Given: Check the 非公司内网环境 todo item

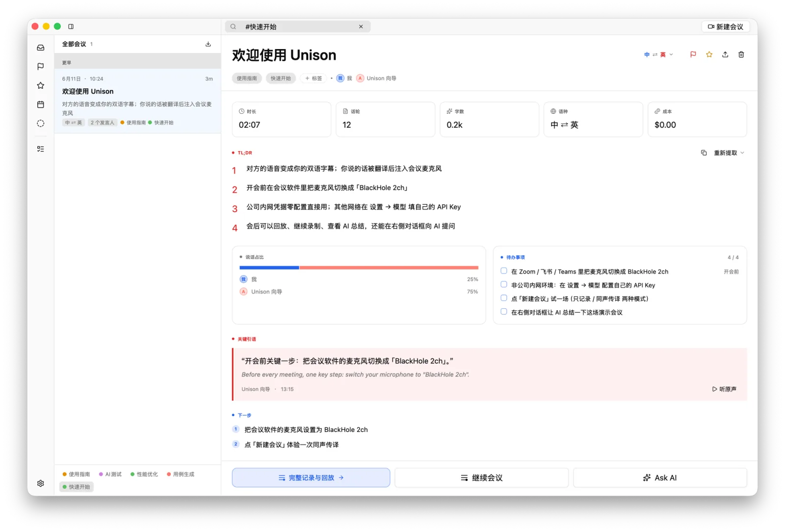Looking at the screenshot, I should coord(504,284).
